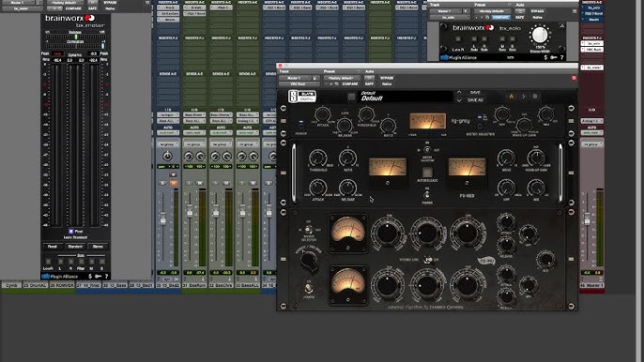
Task: Click the key icon in bx_meter footer
Action: click(x=99, y=277)
